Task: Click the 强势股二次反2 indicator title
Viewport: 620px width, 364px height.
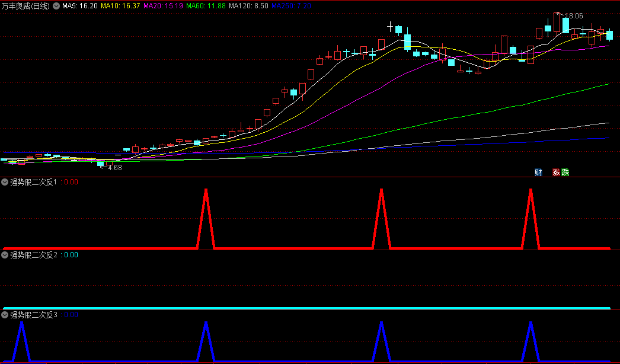Action: tap(34, 255)
